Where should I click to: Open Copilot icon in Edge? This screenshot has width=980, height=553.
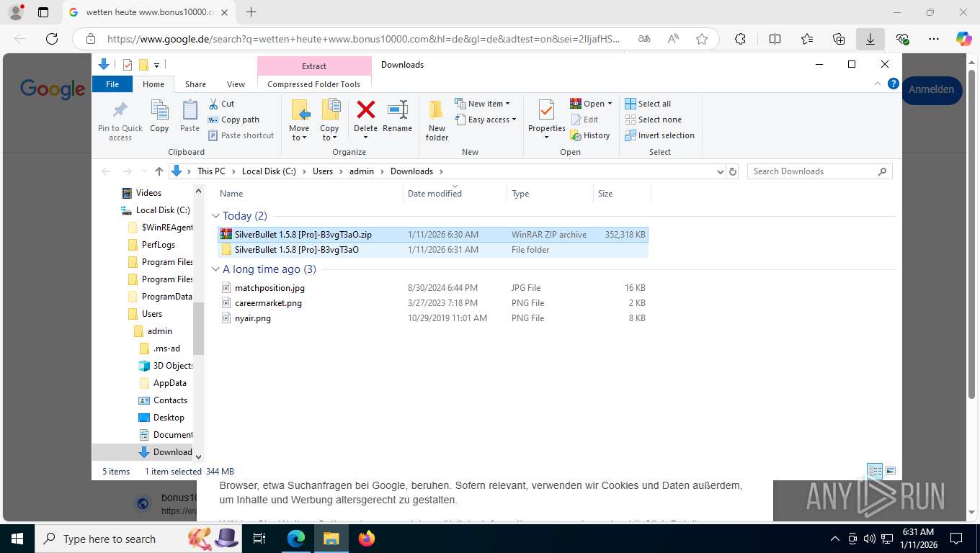[x=963, y=39]
